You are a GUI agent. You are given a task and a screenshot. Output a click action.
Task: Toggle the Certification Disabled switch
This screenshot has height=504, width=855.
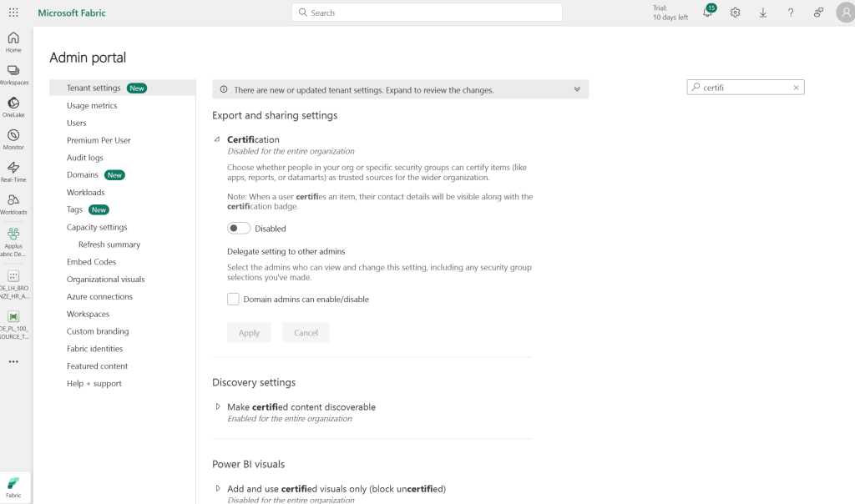click(239, 228)
